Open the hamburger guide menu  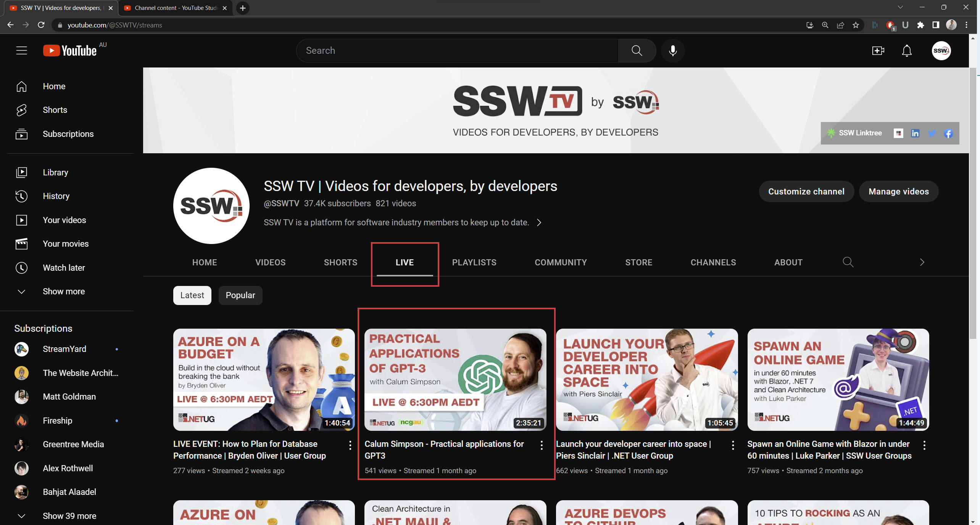point(21,51)
